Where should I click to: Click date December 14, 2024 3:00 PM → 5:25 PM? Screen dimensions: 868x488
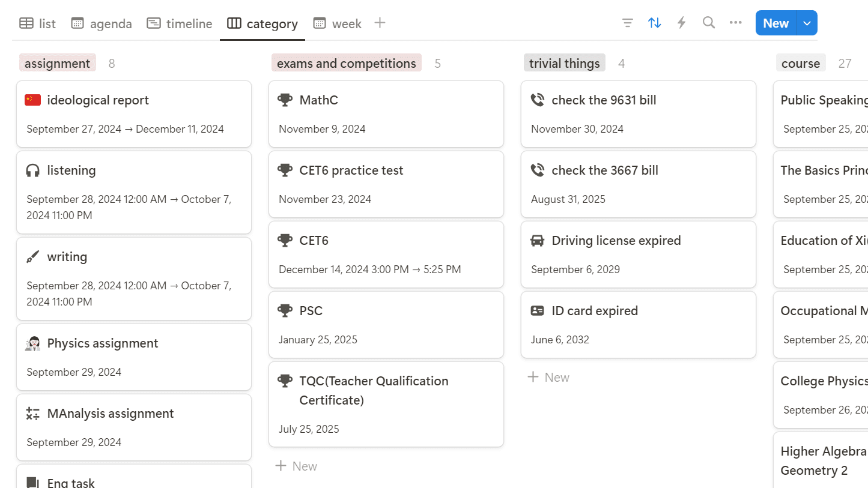370,270
